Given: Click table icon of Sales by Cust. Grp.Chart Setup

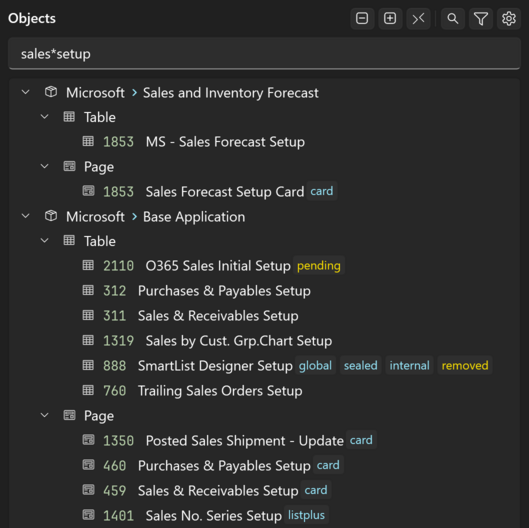Looking at the screenshot, I should [88, 340].
